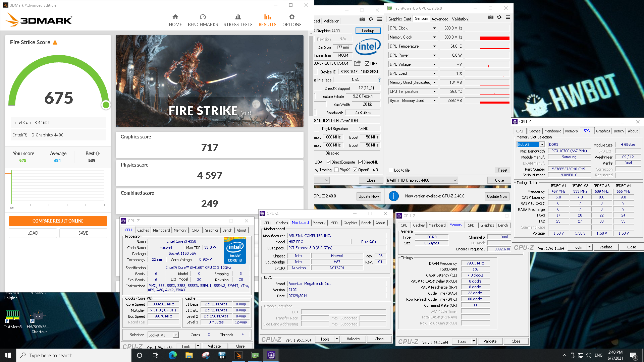The width and height of the screenshot is (644, 362).
Task: Click COMPARE RESULT ONLINE button
Action: point(58,221)
